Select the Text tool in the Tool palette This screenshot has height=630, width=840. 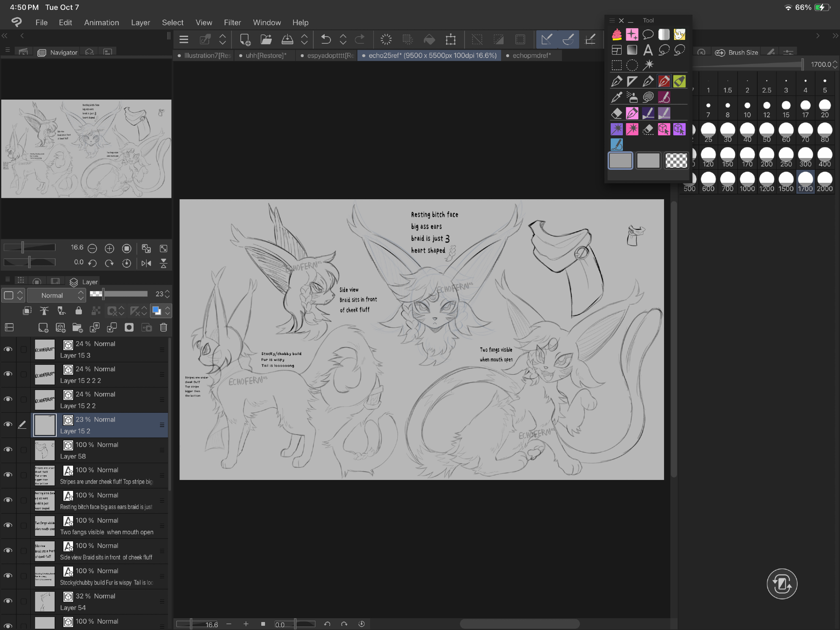pyautogui.click(x=648, y=50)
